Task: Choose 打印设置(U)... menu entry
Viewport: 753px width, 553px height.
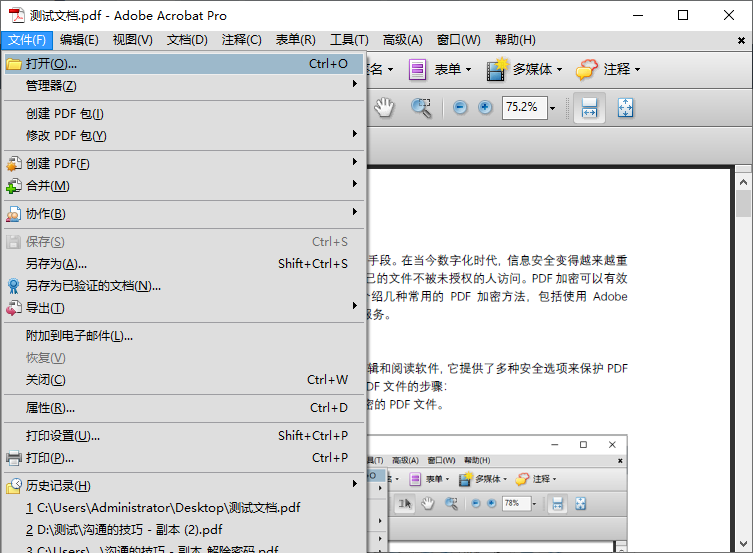Action: click(x=184, y=435)
